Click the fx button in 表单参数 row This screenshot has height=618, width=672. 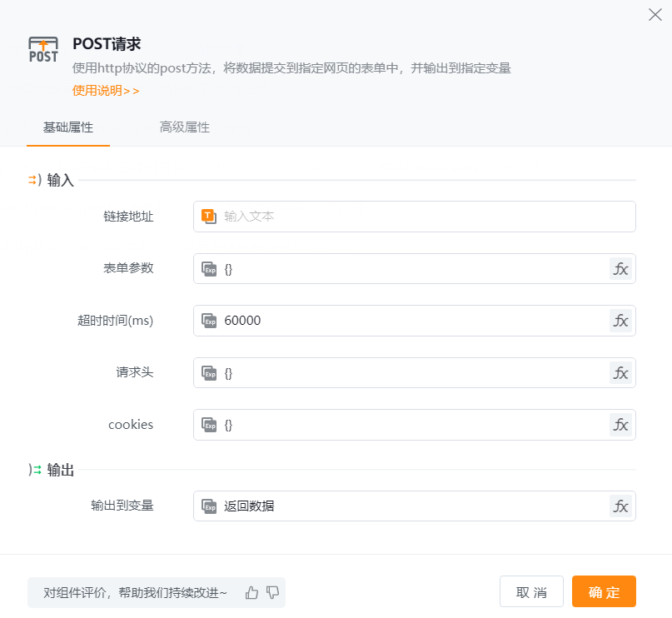pyautogui.click(x=620, y=268)
